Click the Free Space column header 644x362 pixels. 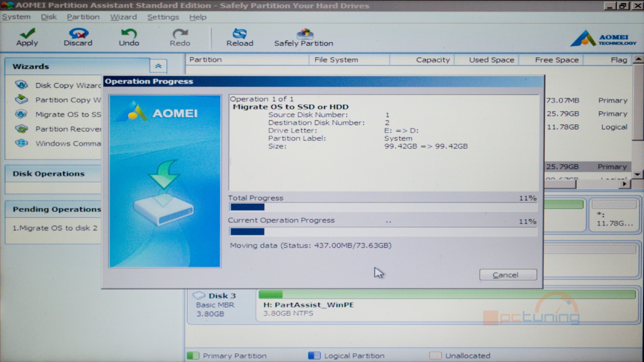(551, 60)
